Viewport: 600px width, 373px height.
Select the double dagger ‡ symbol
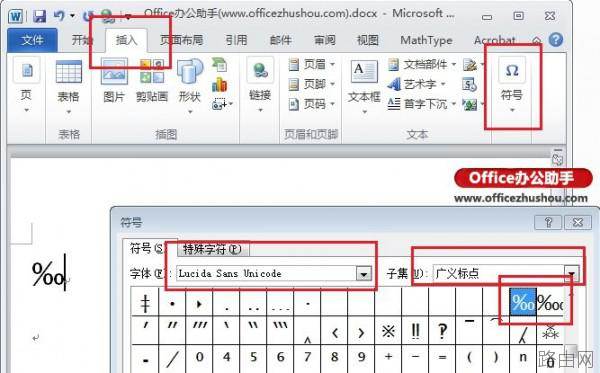click(x=145, y=302)
